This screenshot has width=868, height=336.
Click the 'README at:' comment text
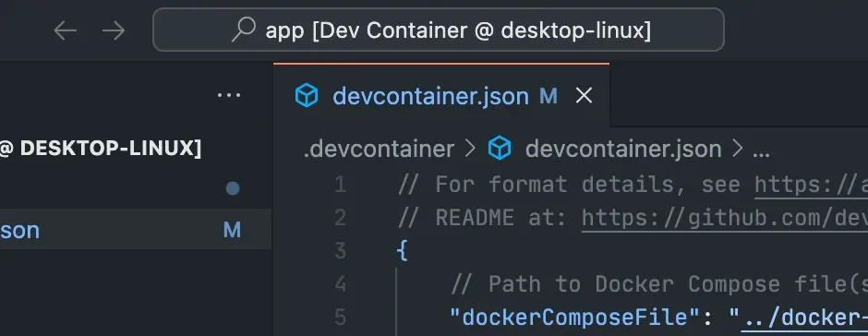click(x=483, y=218)
